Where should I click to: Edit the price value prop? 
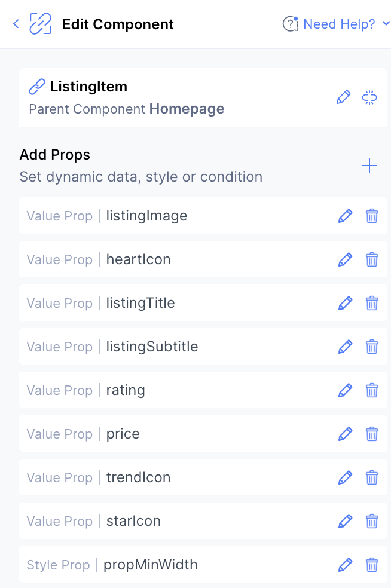[346, 434]
